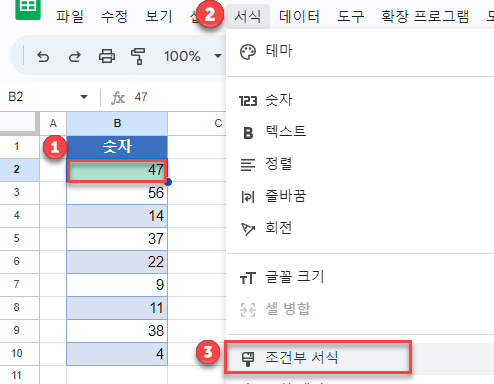Select cell containing 14
Screen dimensions: 494x384
(x=117, y=216)
